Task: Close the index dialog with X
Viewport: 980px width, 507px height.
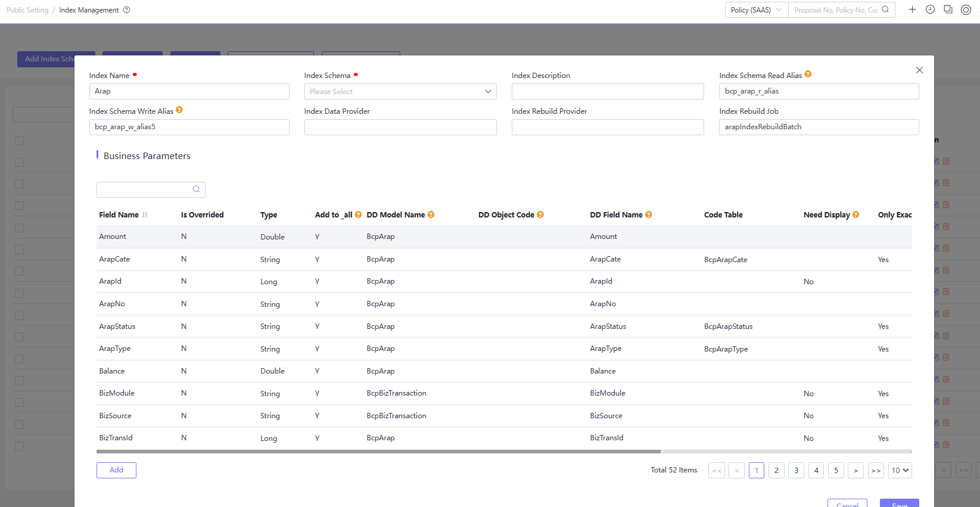Action: [919, 70]
